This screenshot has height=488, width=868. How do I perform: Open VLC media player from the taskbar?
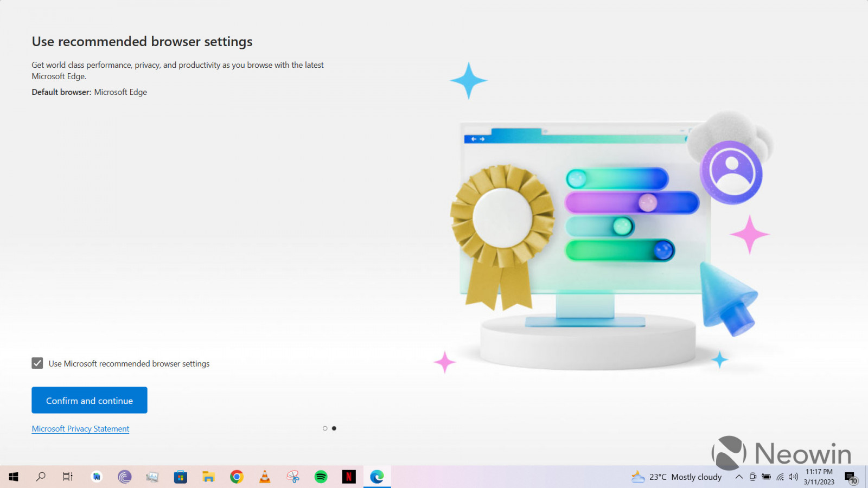(265, 477)
